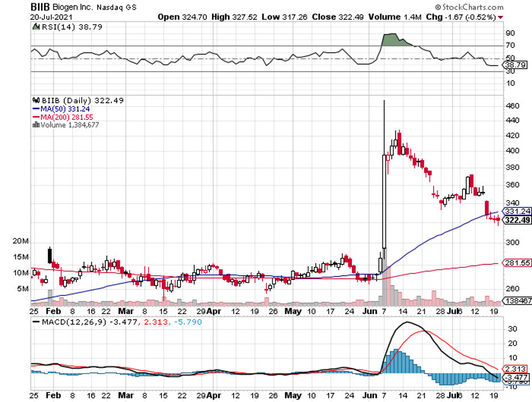This screenshot has height=402, width=532.
Task: Click the blue MA(50) legend line marker
Action: point(36,108)
